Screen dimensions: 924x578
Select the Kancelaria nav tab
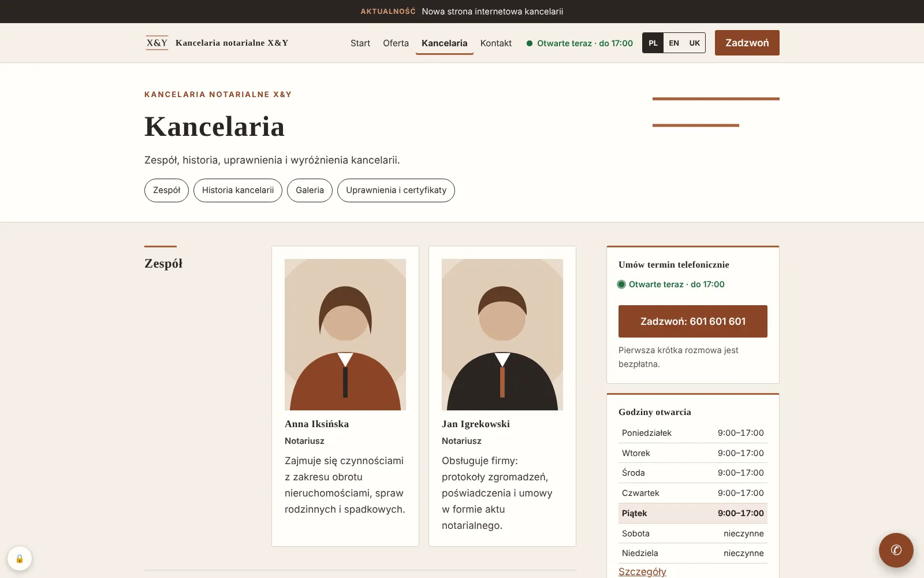(x=445, y=43)
